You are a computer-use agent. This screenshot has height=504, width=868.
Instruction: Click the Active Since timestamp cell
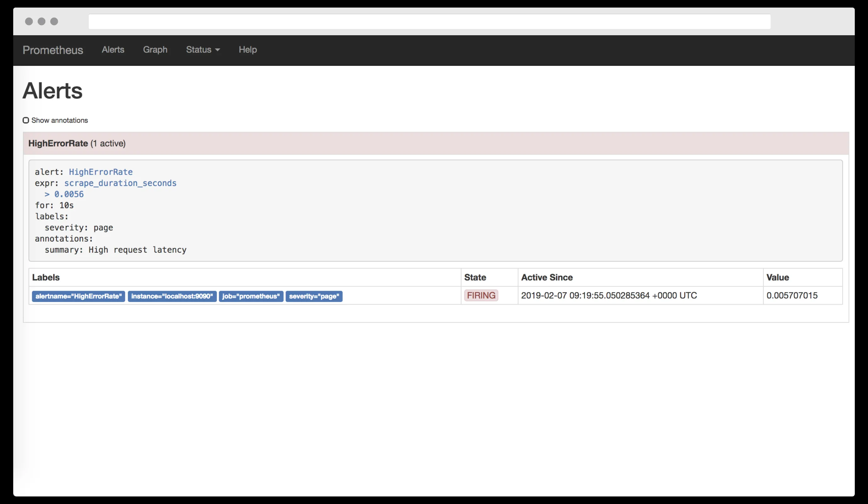tap(609, 295)
